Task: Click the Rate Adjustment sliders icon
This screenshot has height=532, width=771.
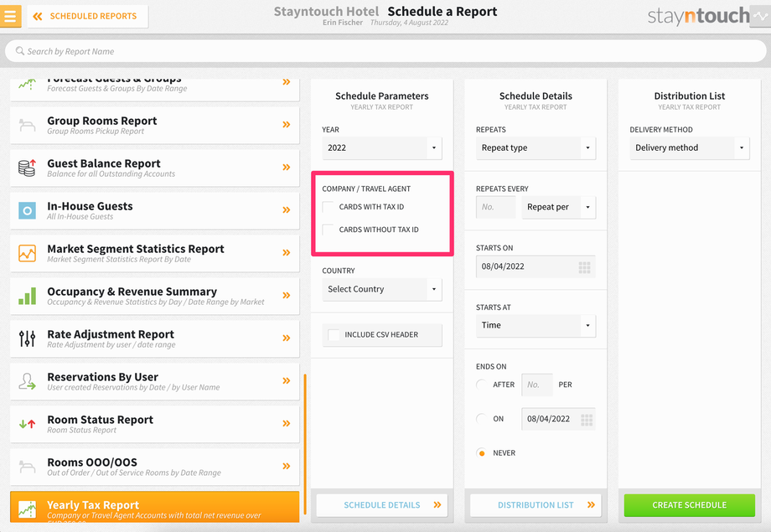Action: (x=27, y=338)
